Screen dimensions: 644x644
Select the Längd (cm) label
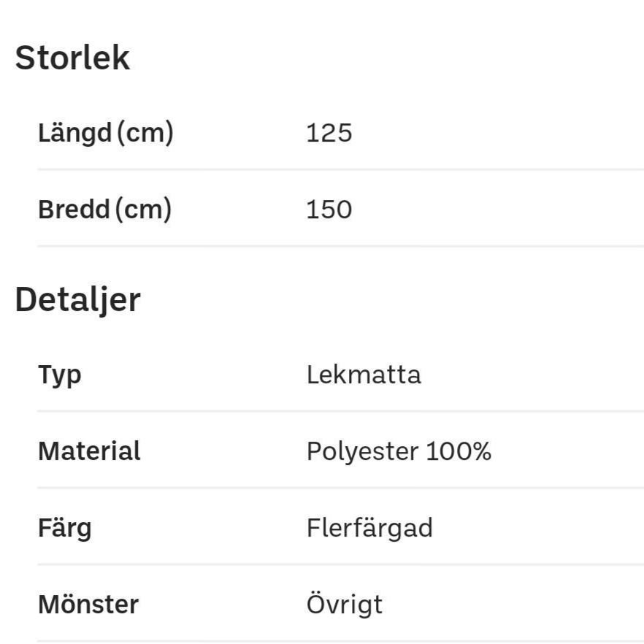(x=106, y=133)
